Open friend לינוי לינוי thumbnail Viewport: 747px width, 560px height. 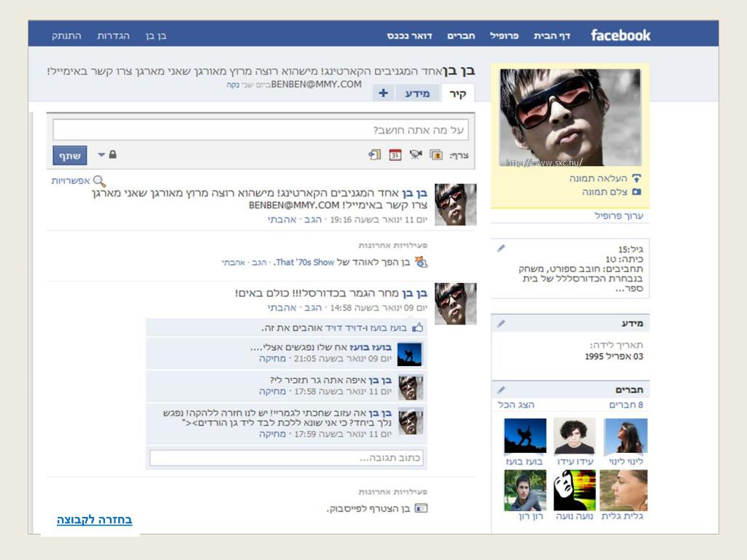625,436
